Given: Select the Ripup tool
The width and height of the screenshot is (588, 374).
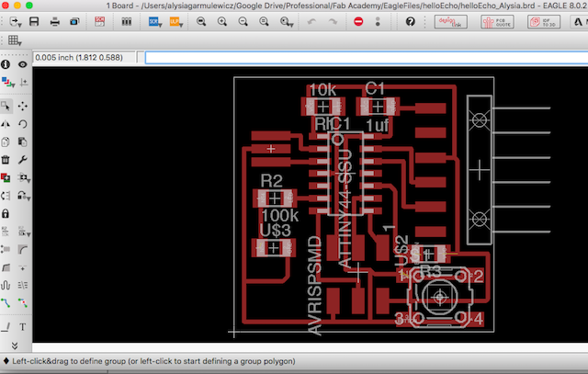Looking at the screenshot, I should (22, 302).
